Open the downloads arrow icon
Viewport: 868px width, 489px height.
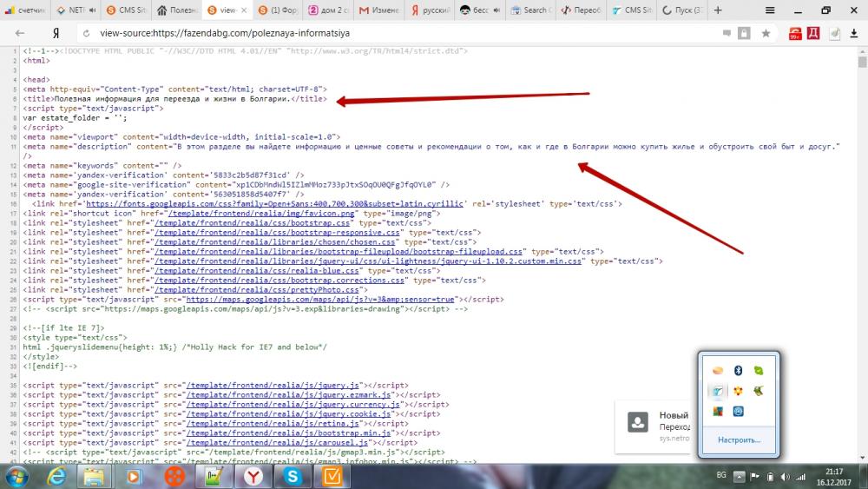[853, 33]
